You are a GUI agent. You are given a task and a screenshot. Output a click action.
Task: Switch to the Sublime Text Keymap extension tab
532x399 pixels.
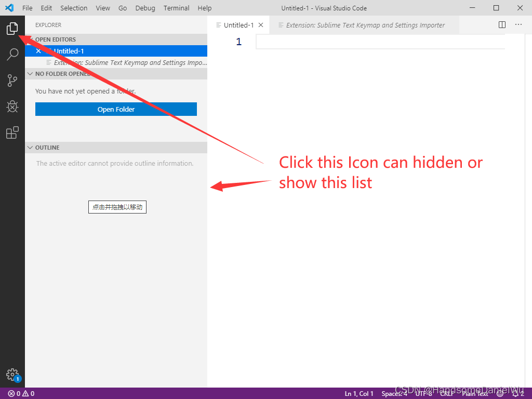point(365,25)
